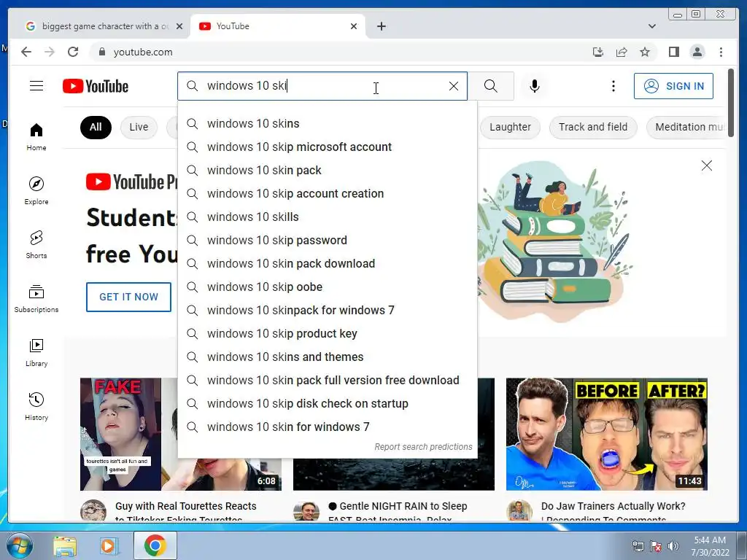Viewport: 747px width, 560px height.
Task: Open the Chrome profile avatar
Action: (x=697, y=52)
